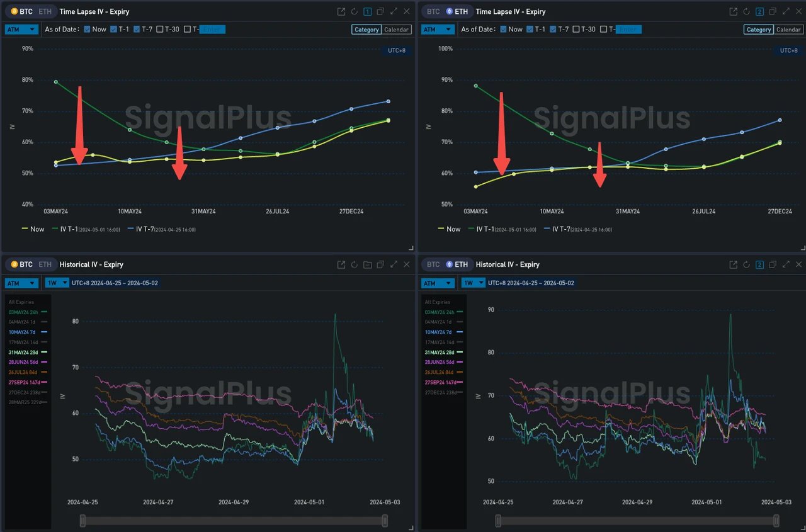Image resolution: width=806 pixels, height=532 pixels.
Task: Open BTC Time Lapse IV in new window
Action: pyautogui.click(x=341, y=11)
